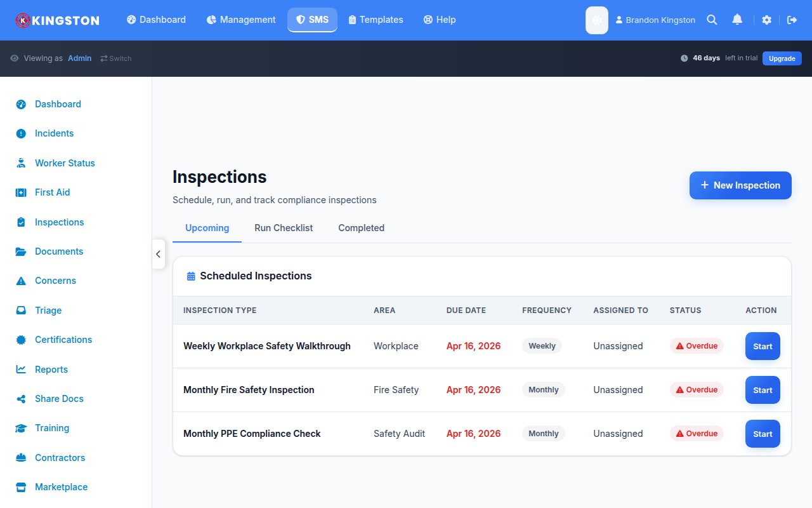This screenshot has width=812, height=508.
Task: Click the Contractors hard hat icon
Action: [21, 458]
